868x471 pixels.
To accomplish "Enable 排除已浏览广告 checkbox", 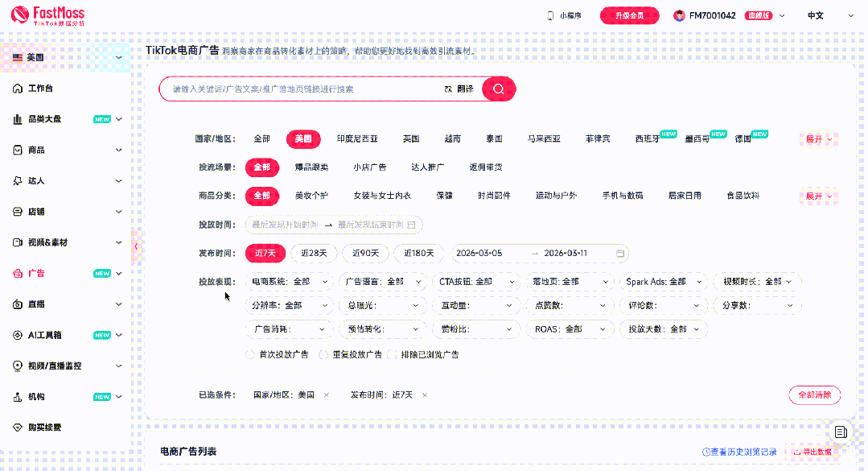I will (x=393, y=354).
